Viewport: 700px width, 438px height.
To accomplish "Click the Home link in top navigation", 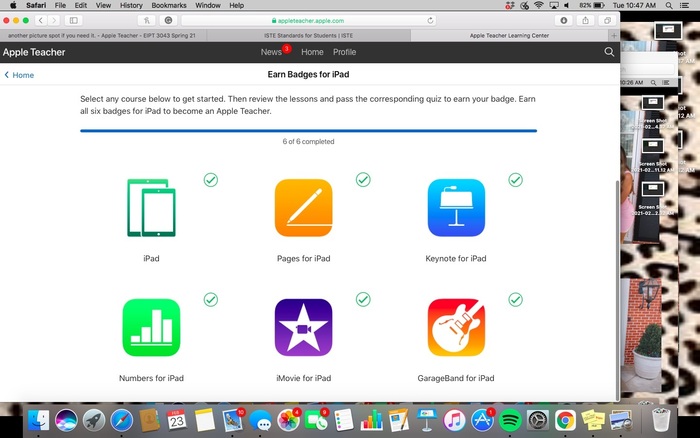I will [x=312, y=52].
